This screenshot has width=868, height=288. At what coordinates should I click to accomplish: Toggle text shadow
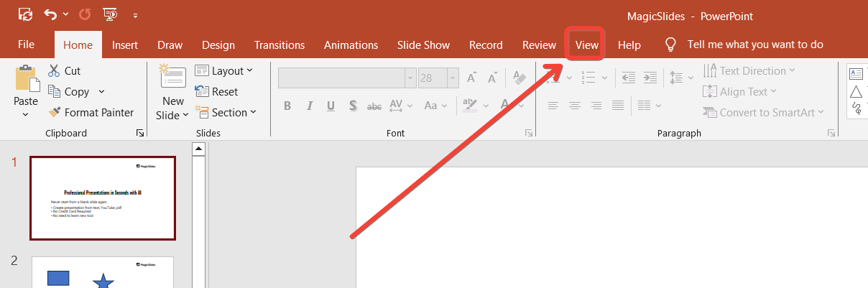(353, 106)
